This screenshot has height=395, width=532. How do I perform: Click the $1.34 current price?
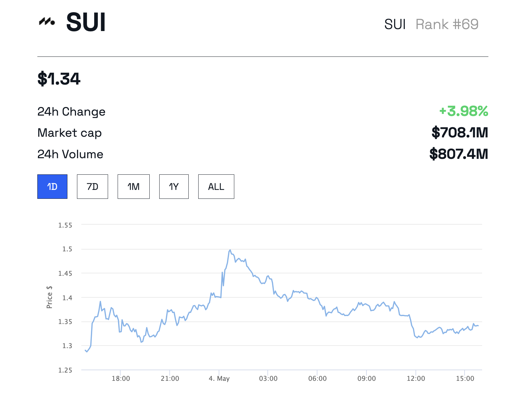59,79
